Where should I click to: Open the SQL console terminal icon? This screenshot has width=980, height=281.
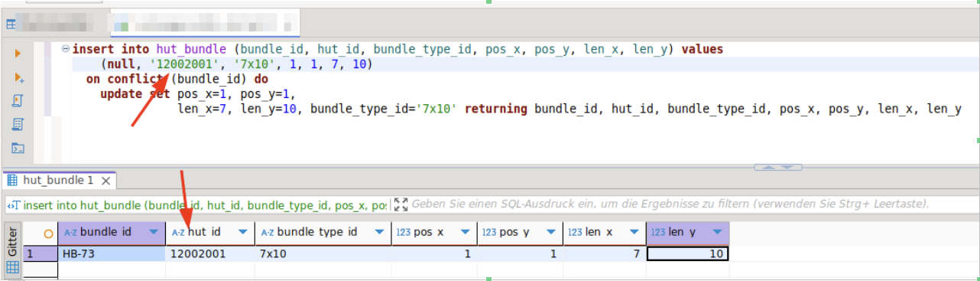(x=18, y=148)
